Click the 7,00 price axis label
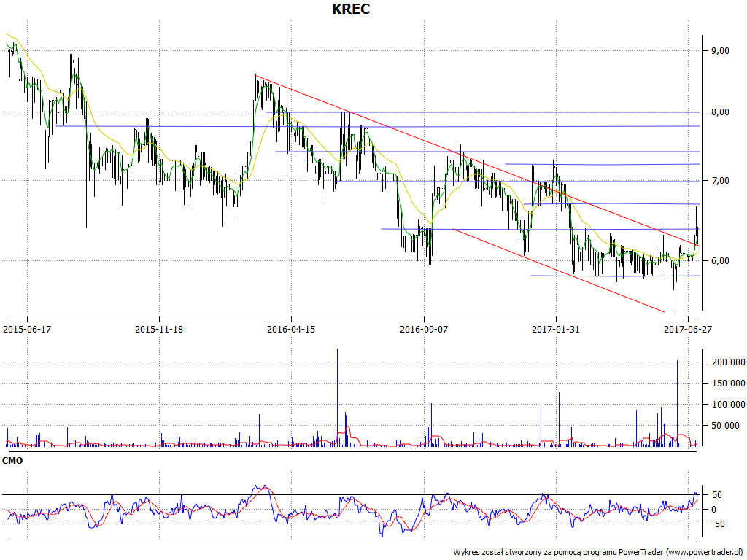 (720, 181)
